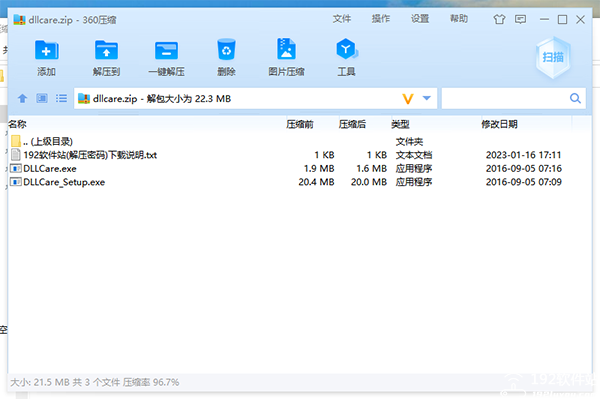Viewport: 600px width, 399px height.
Task: Sort by 名称 column header
Action: 18,124
